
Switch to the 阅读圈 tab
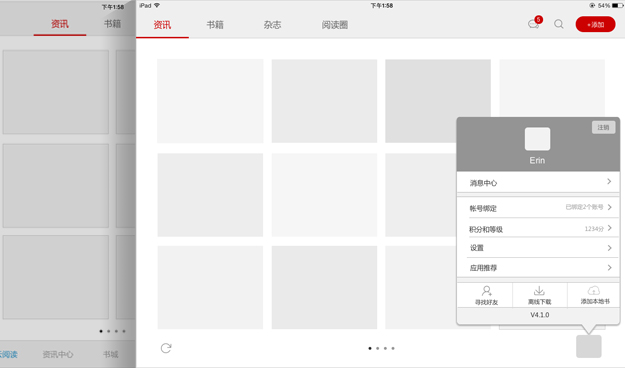(335, 25)
